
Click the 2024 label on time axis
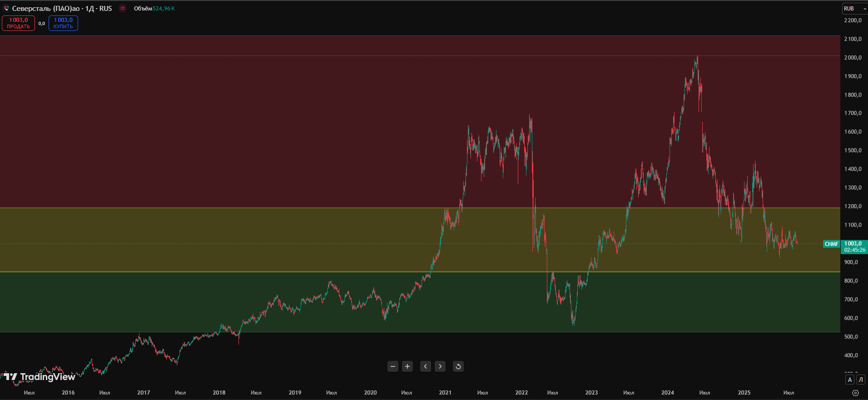coord(667,393)
